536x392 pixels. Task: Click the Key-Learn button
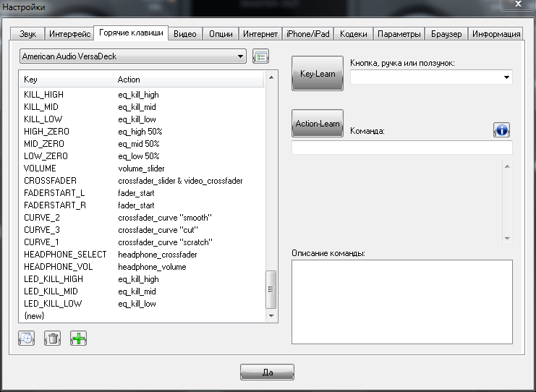coord(318,74)
